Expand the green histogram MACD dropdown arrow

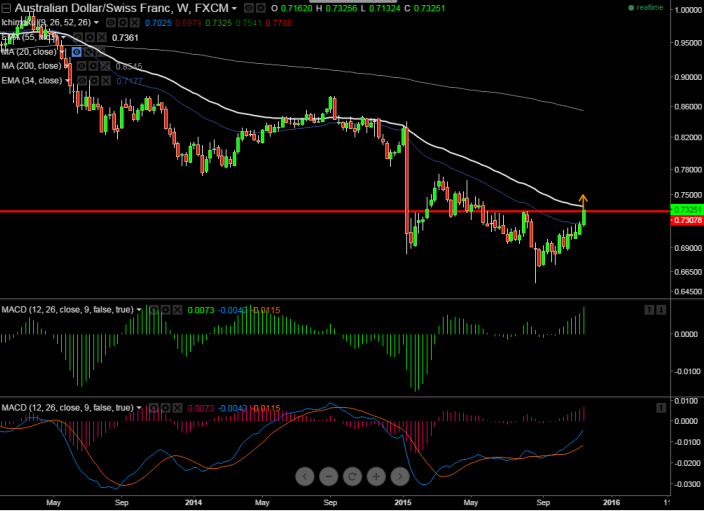coord(139,310)
